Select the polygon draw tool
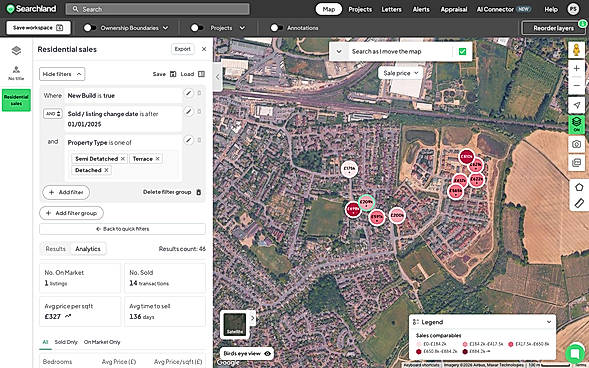This screenshot has width=589, height=368. [579, 187]
